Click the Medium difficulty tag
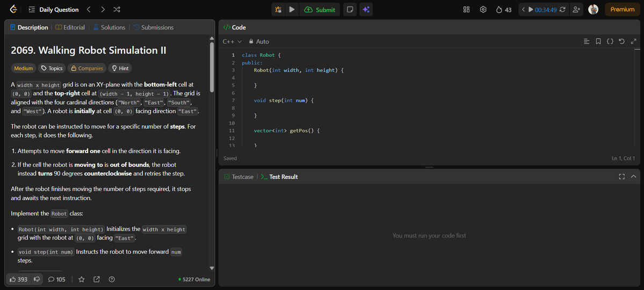 pyautogui.click(x=24, y=68)
